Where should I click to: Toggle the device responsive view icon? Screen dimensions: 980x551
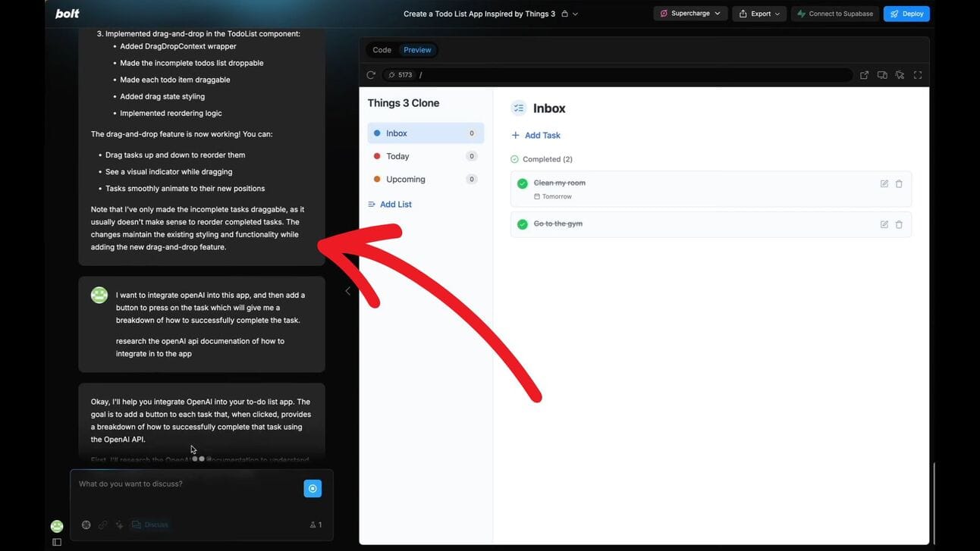pyautogui.click(x=882, y=75)
